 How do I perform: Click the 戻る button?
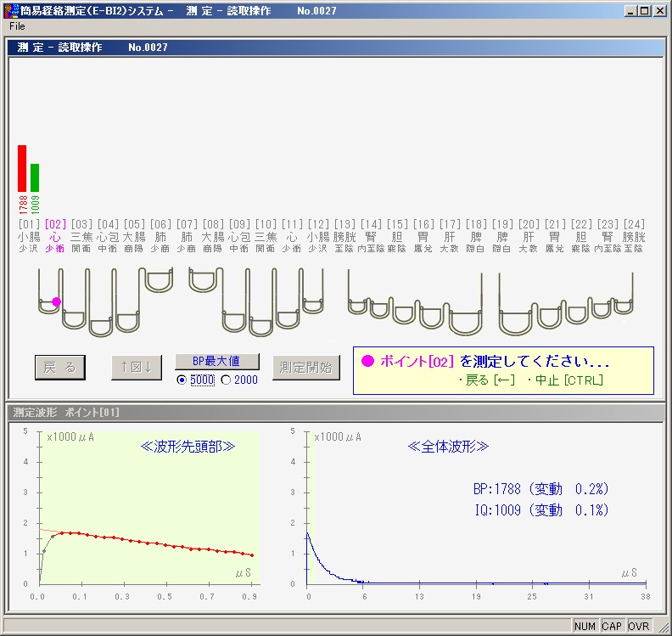(x=60, y=367)
